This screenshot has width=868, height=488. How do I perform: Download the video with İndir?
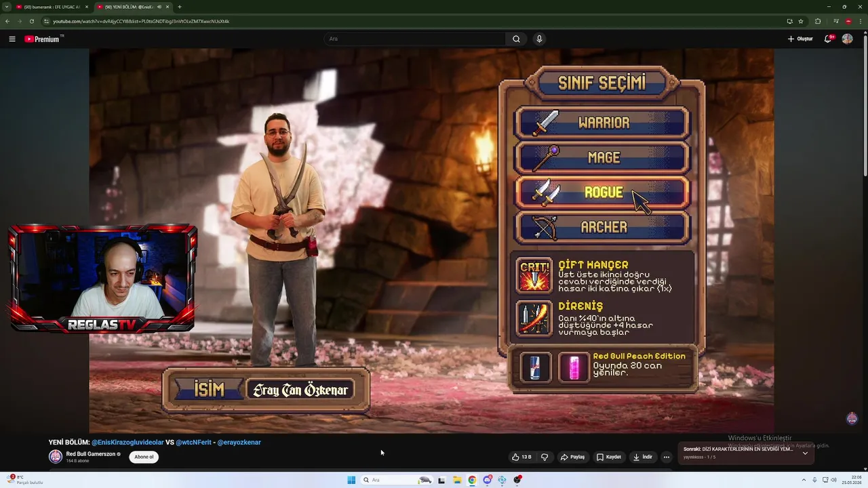click(643, 457)
